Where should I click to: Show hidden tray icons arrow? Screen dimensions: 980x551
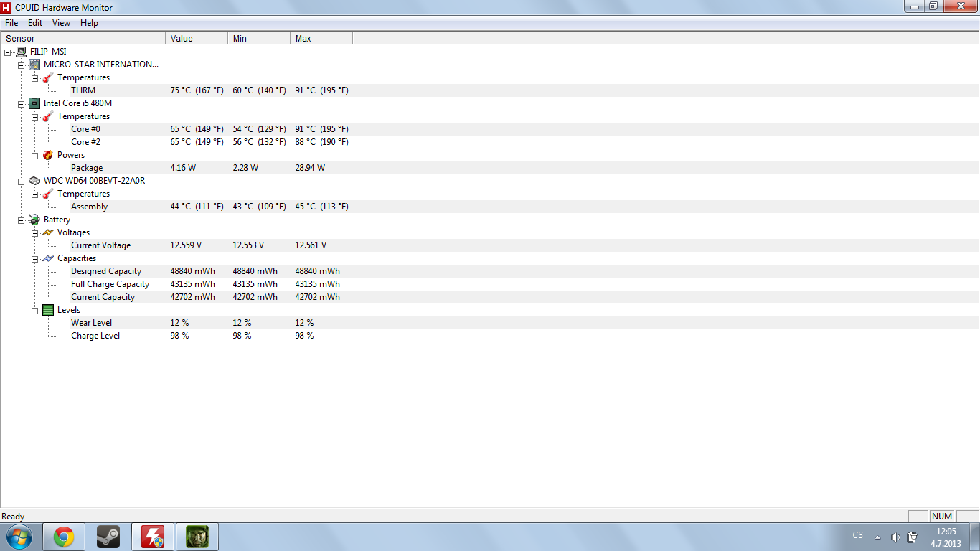(877, 537)
